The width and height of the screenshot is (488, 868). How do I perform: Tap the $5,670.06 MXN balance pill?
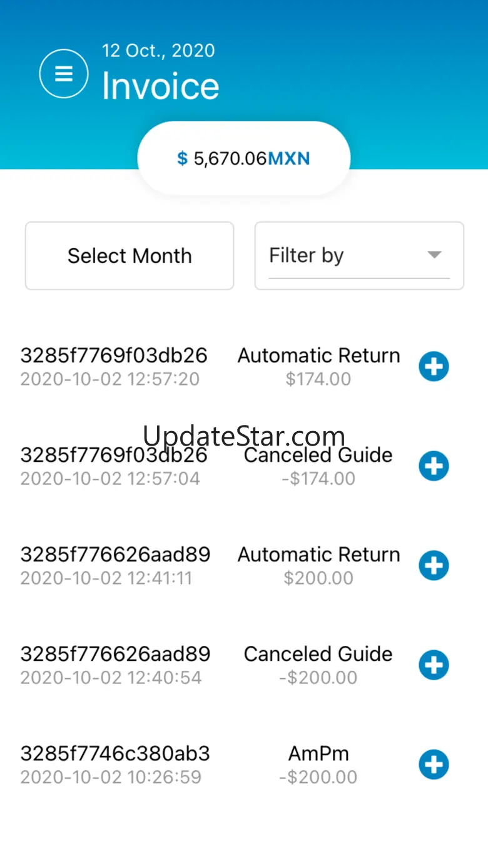point(243,158)
